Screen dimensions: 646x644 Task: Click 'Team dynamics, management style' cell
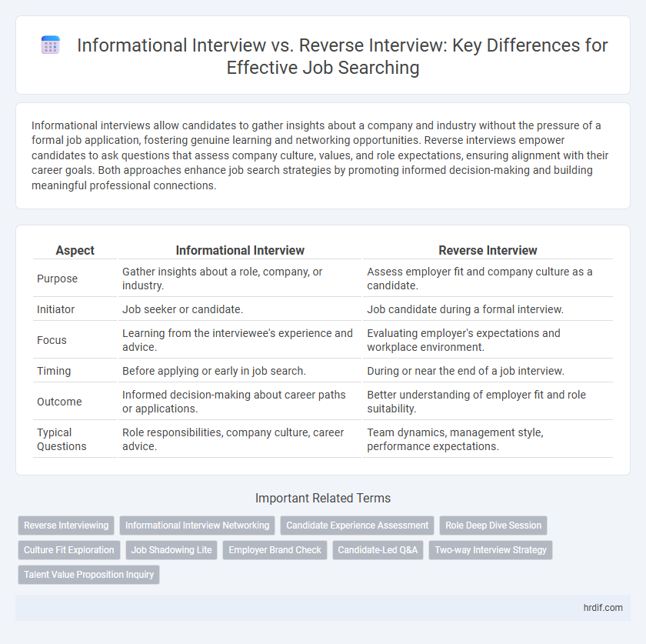(x=488, y=439)
